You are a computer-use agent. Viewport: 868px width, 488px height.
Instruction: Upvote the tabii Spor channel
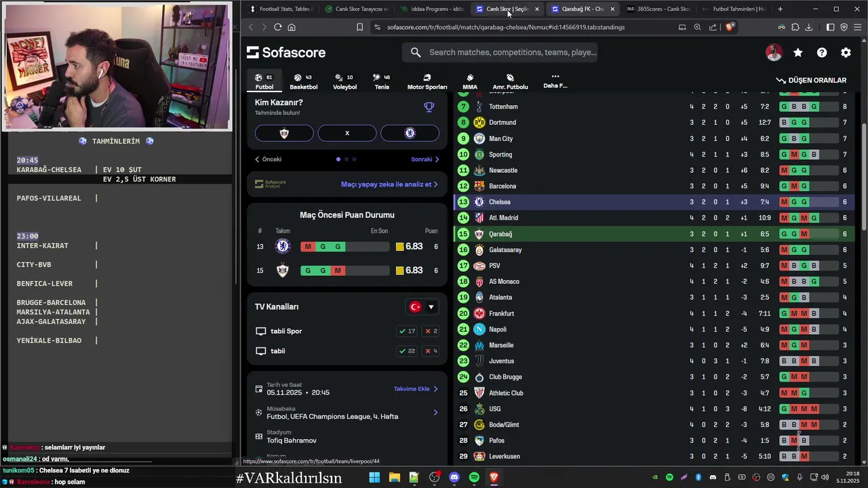(407, 331)
